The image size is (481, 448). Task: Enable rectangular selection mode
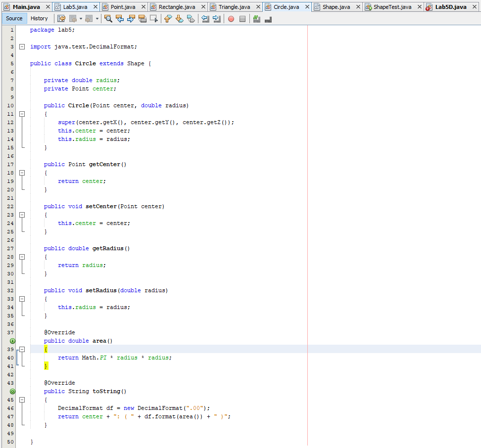coord(154,18)
